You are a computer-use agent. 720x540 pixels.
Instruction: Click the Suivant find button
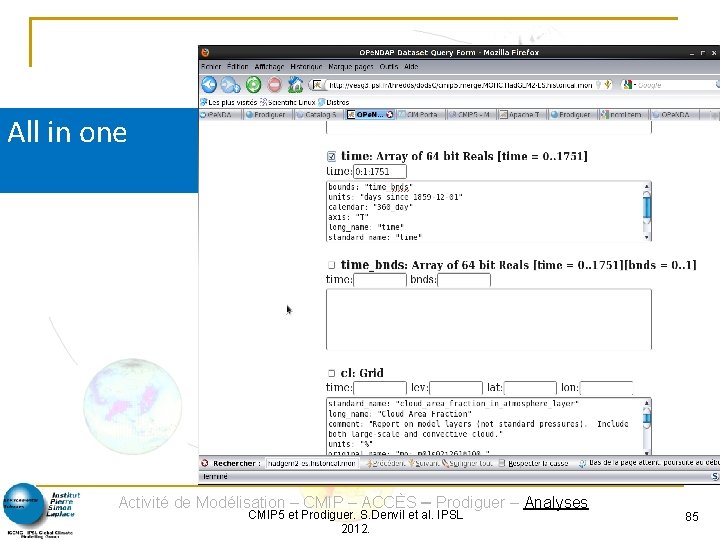pyautogui.click(x=424, y=463)
